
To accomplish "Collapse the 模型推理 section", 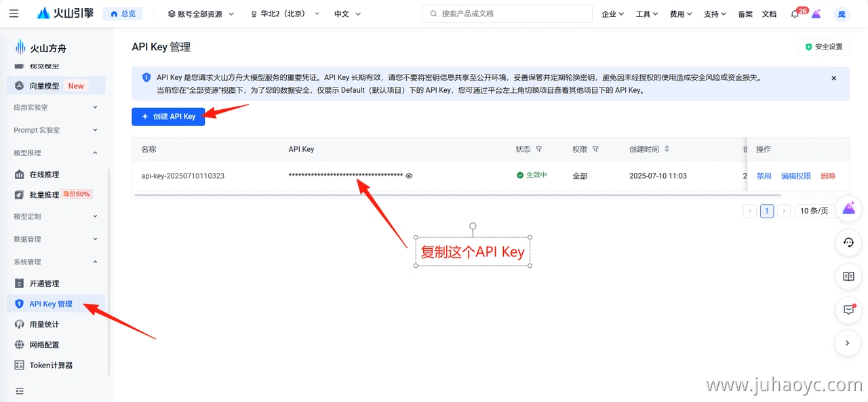I will [x=56, y=153].
